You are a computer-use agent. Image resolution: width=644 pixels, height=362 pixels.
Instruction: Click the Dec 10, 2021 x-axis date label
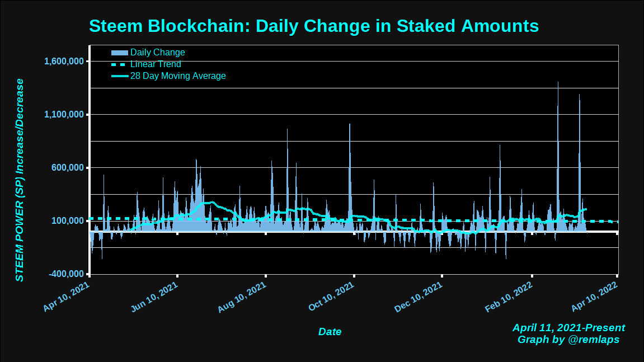(x=419, y=298)
